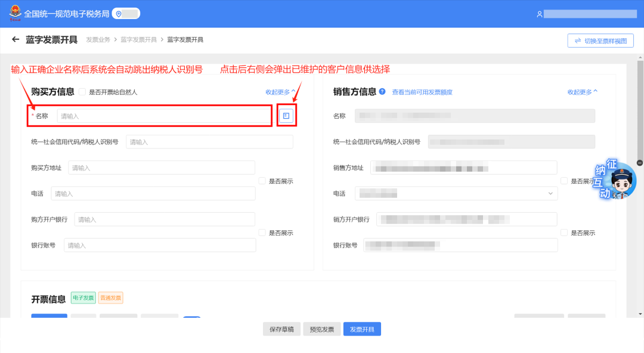Viewport: 644px width, 353px height.
Task: Collapse buyer section via 收起更多
Action: coord(280,92)
